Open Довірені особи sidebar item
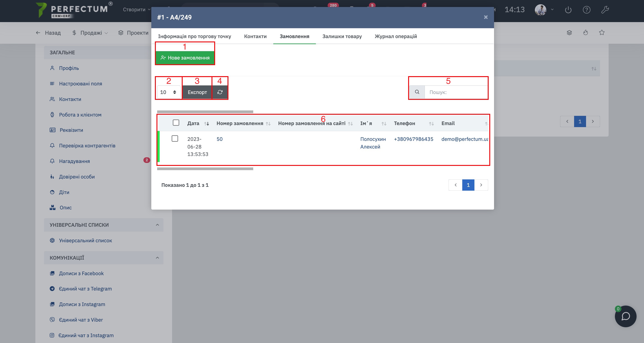 77,177
